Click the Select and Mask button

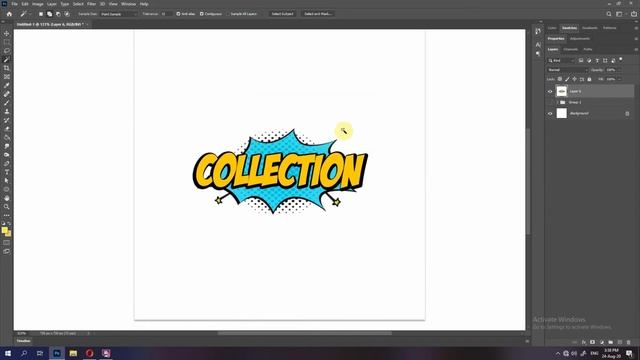pos(318,14)
